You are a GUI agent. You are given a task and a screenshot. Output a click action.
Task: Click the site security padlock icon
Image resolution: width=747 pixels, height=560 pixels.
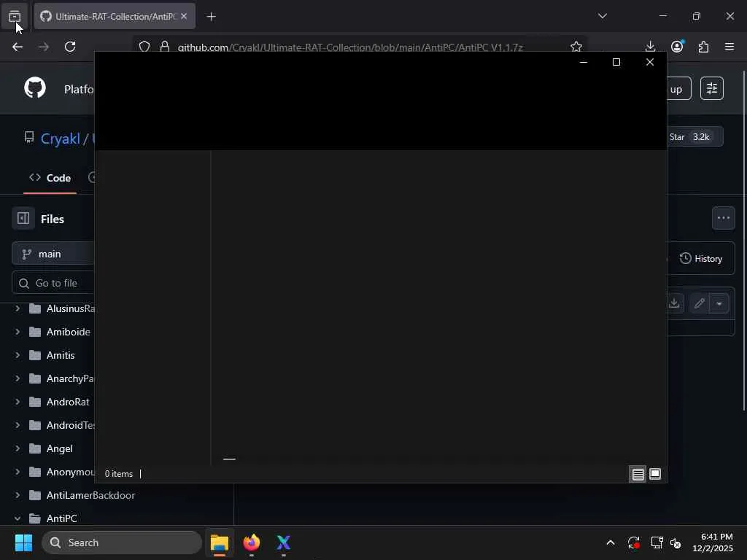pyautogui.click(x=164, y=47)
